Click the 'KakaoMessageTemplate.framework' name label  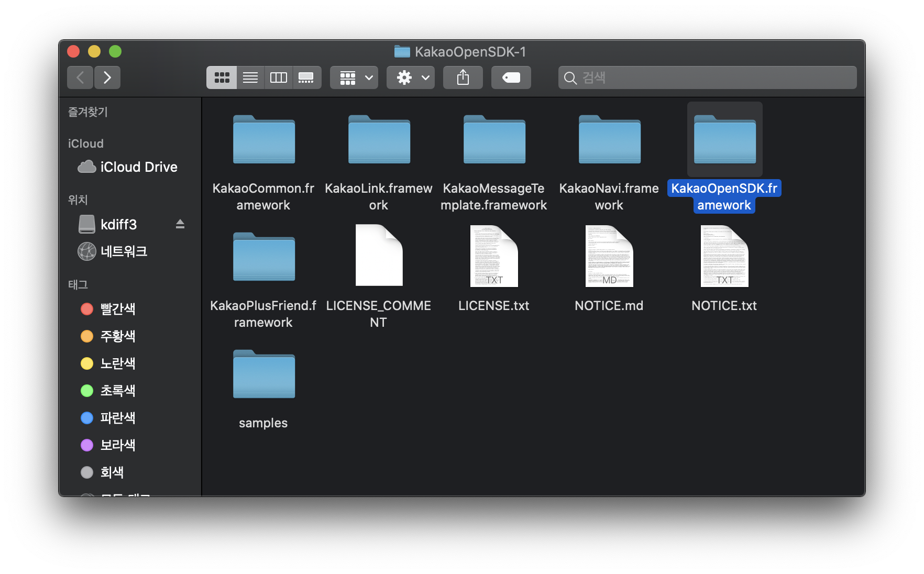coord(494,197)
